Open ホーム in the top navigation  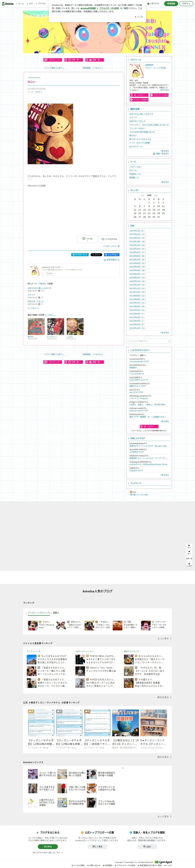click(21, 4)
